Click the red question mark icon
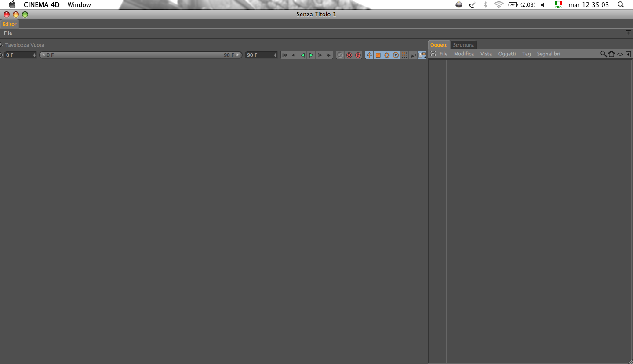This screenshot has width=633, height=364. [x=358, y=55]
